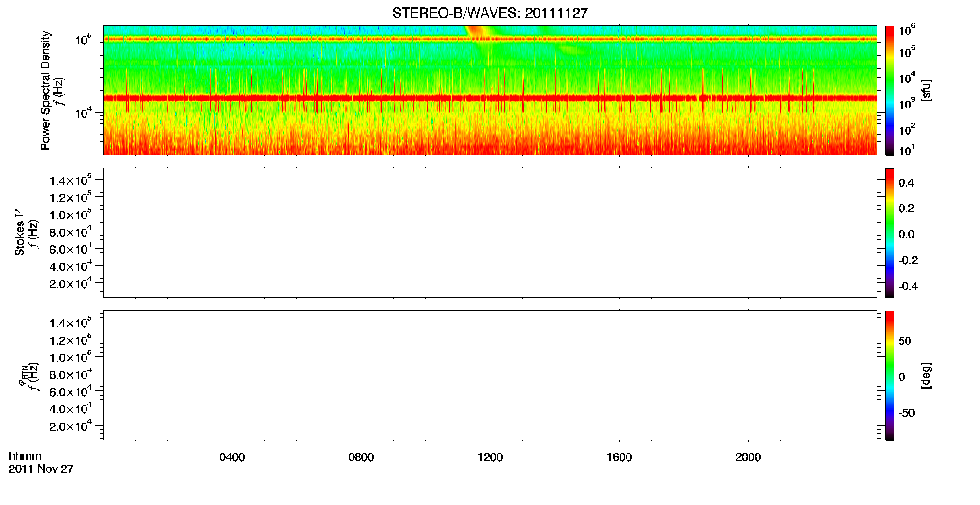980x505 pixels.
Task: Click the power spectral density [sfu] colorbar
Action: click(x=890, y=90)
